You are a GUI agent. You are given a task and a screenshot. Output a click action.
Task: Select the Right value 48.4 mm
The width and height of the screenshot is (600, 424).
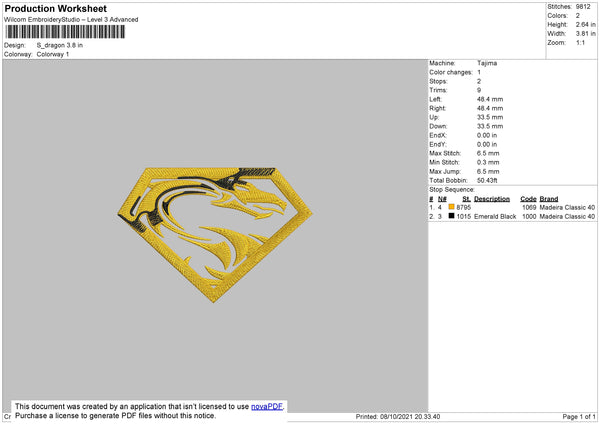490,108
